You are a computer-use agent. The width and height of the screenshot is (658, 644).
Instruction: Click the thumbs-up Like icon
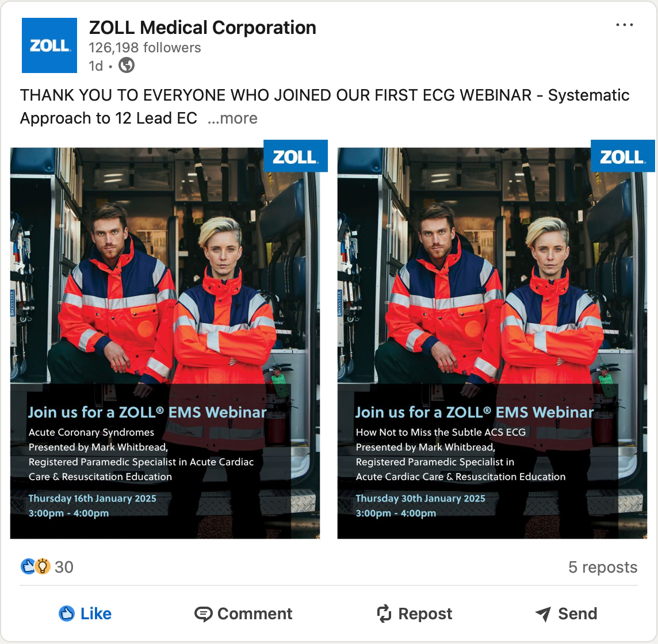pyautogui.click(x=67, y=614)
